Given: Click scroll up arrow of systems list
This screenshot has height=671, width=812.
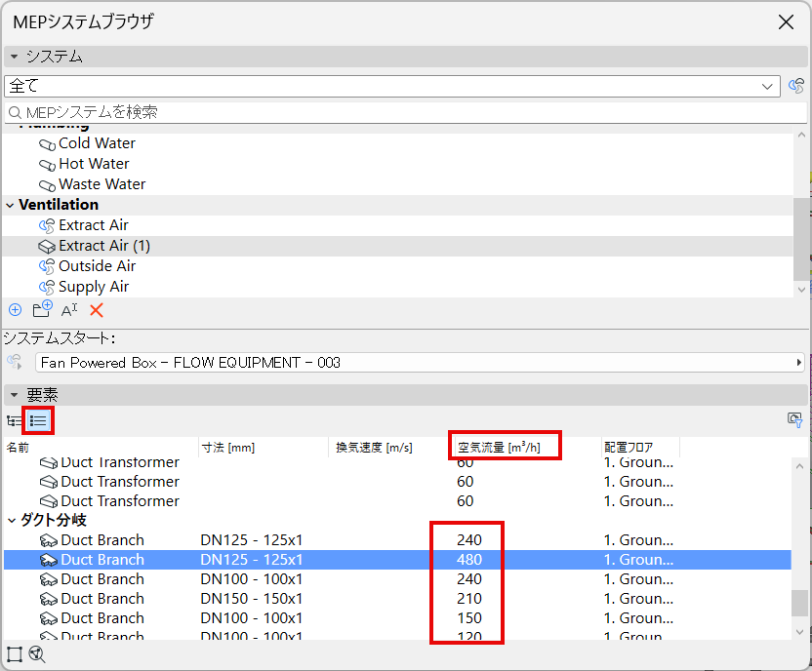Looking at the screenshot, I should coord(801,135).
